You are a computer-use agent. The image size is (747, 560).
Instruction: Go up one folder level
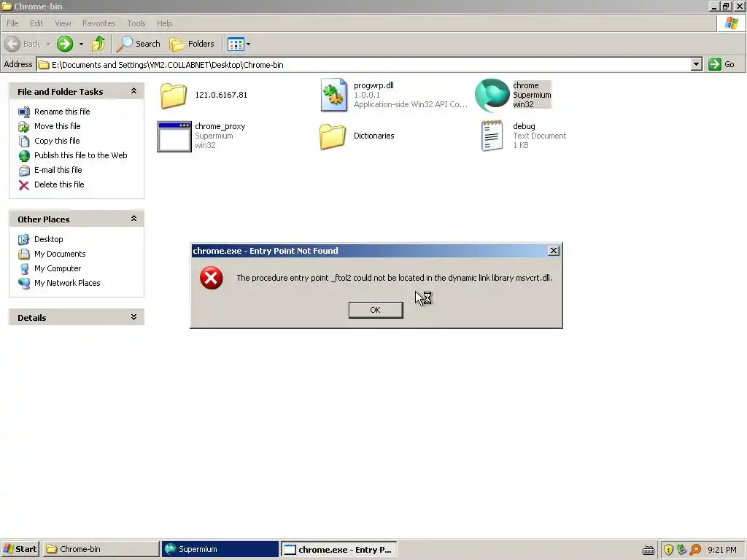[98, 44]
